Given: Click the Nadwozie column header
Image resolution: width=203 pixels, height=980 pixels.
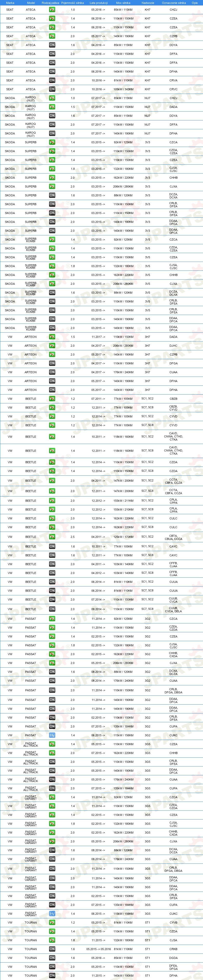Looking at the screenshot, I should pos(148,3).
